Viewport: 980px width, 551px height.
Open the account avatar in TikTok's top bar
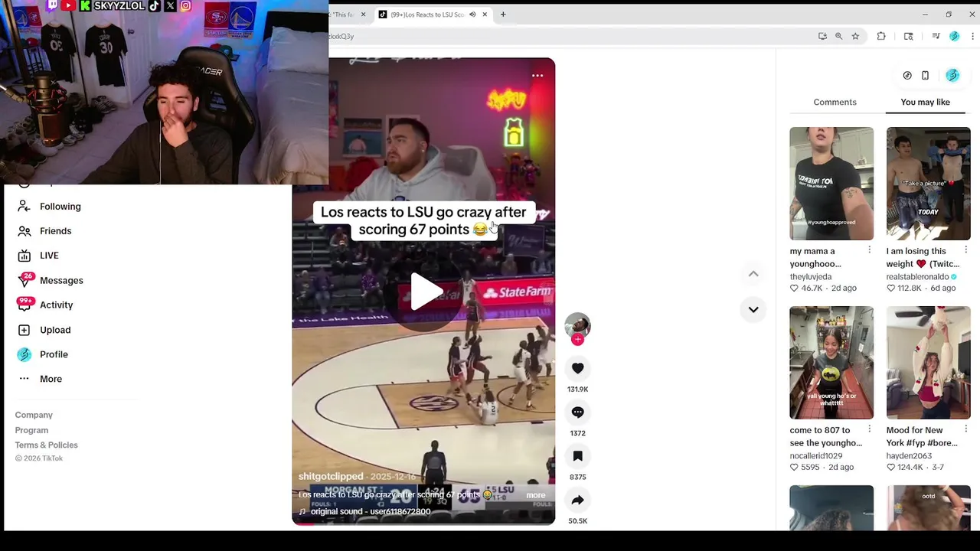[952, 75]
